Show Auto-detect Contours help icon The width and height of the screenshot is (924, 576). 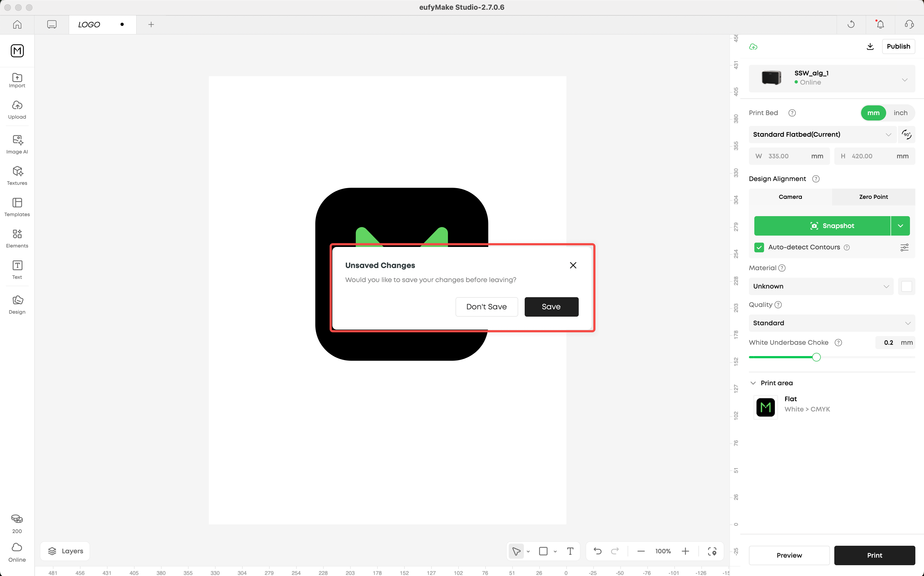coord(846,247)
